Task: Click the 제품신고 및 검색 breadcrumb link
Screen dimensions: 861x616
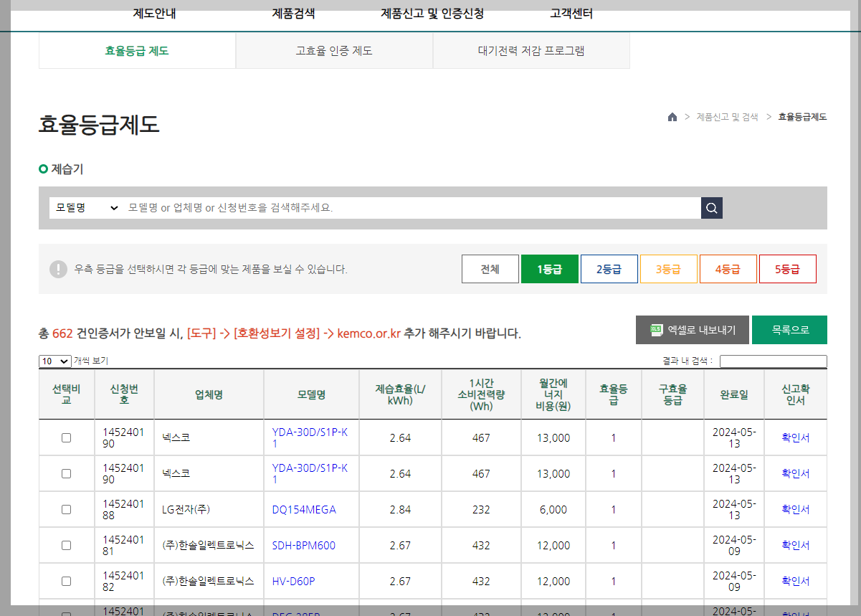Action: 727,117
